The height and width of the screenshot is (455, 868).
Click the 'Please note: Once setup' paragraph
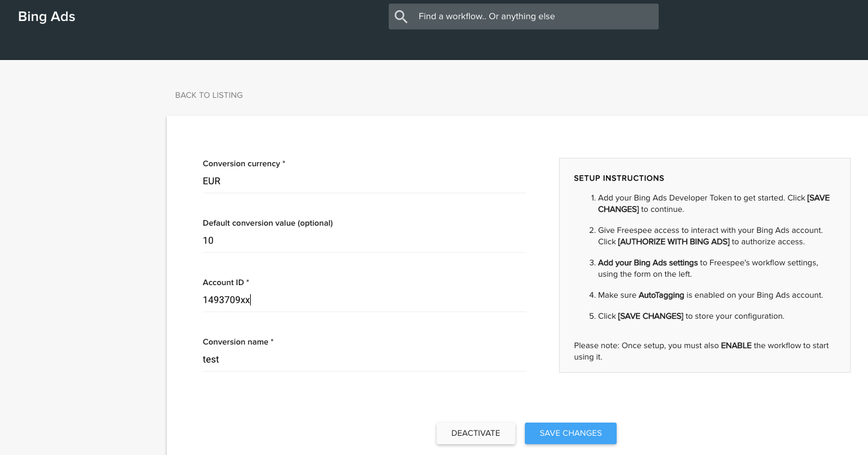(701, 351)
